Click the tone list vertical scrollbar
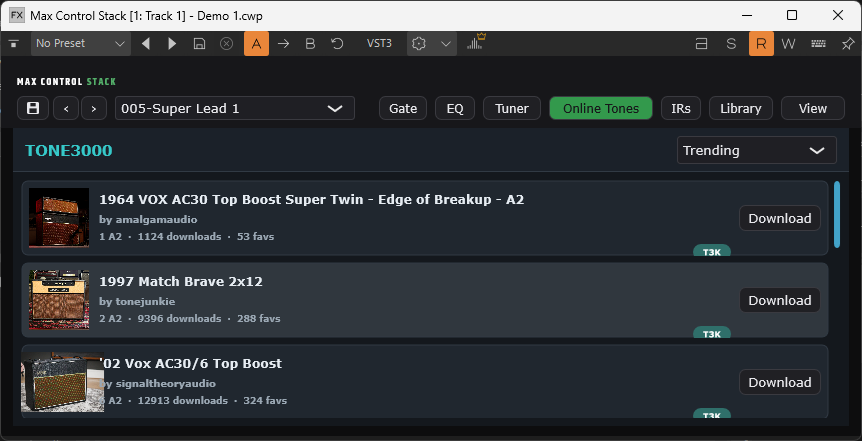 pyautogui.click(x=837, y=214)
